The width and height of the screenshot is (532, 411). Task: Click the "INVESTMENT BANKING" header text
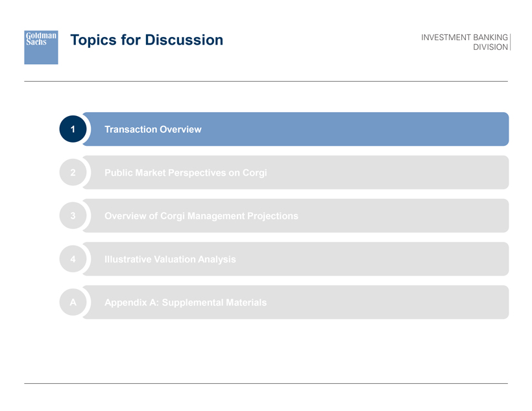point(464,37)
